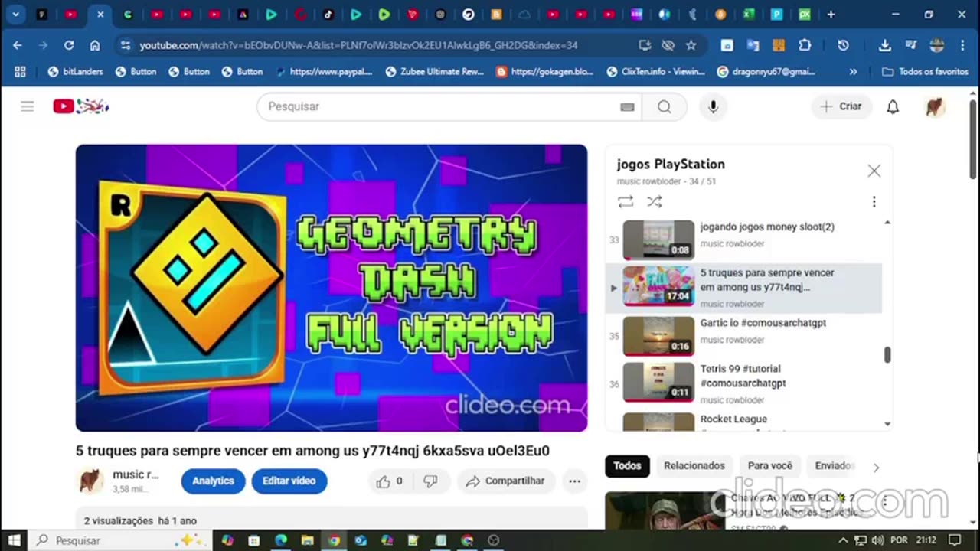Like the video with thumbs up
Viewport: 980px width, 551px height.
(x=389, y=481)
